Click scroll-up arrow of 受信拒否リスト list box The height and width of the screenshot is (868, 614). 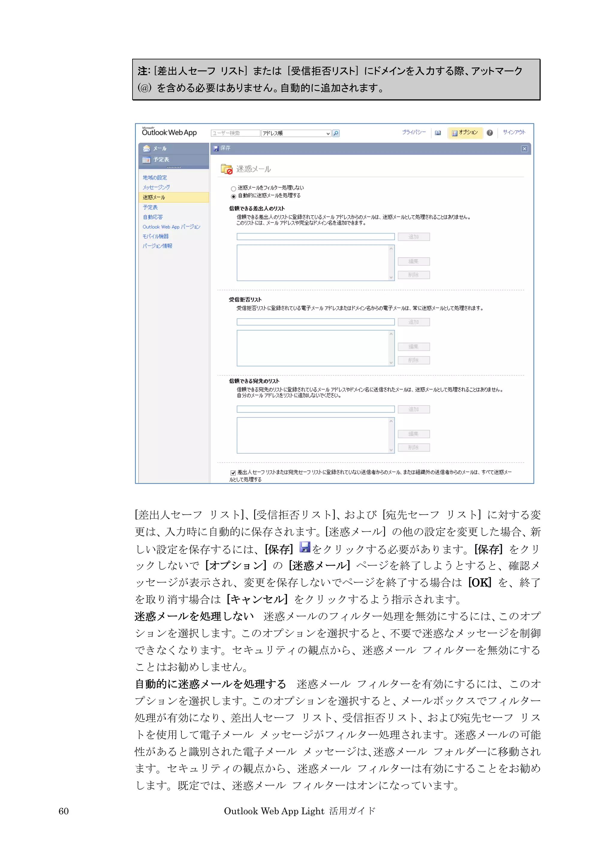pyautogui.click(x=391, y=334)
